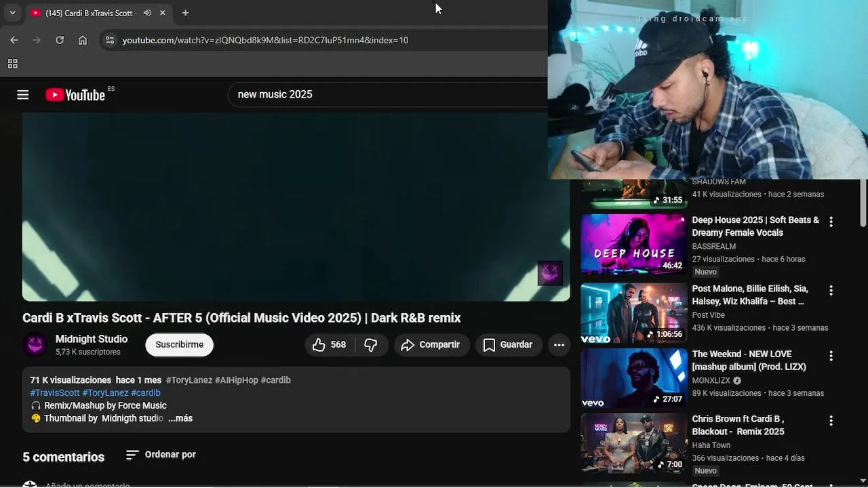The image size is (868, 488).
Task: Click the 5,73 K suscriptores text
Action: coord(88,352)
